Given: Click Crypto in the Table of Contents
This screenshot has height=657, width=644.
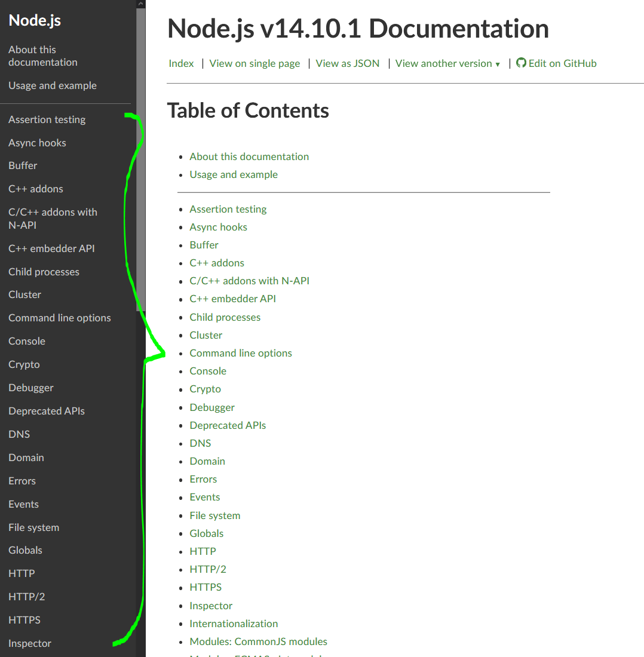Looking at the screenshot, I should [x=205, y=389].
